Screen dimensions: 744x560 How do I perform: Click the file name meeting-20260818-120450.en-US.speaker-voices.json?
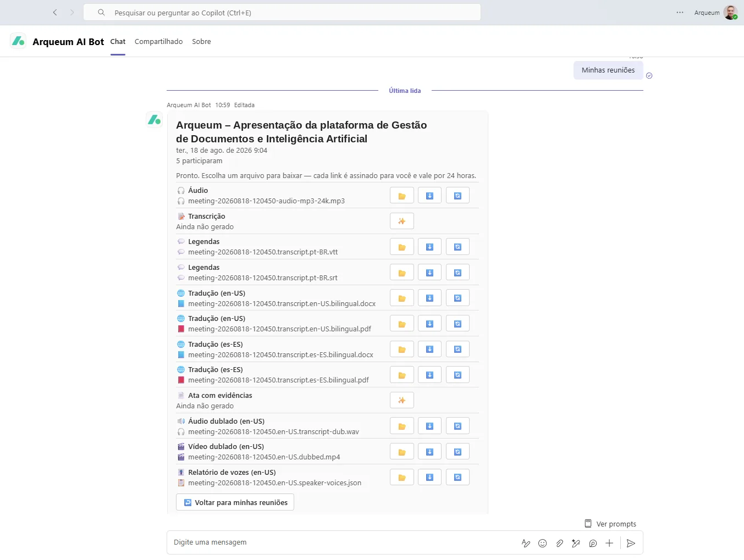[x=274, y=483]
